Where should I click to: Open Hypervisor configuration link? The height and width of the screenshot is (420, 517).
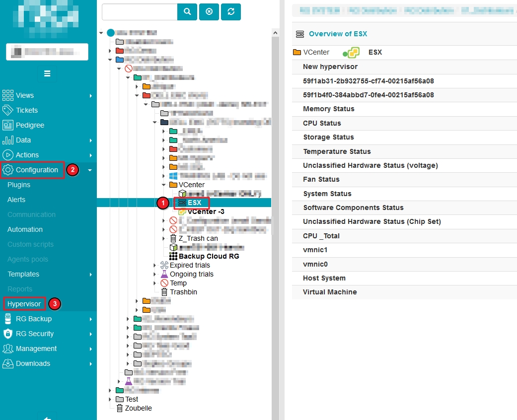(x=24, y=304)
